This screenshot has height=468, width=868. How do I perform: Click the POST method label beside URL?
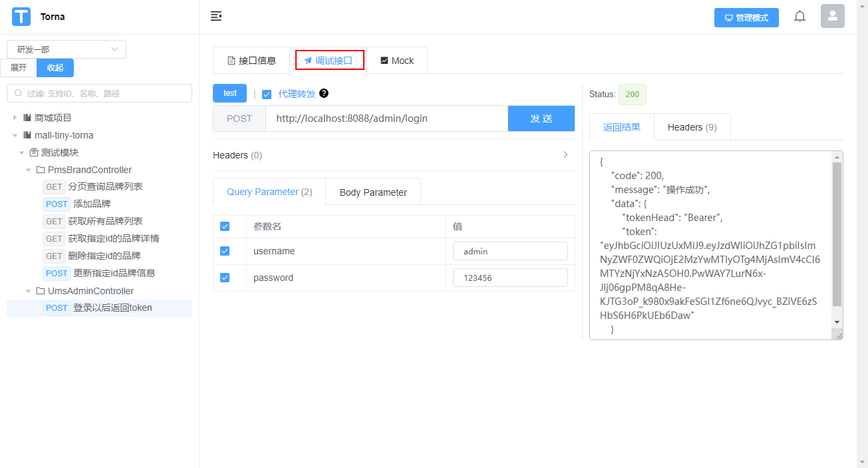pyautogui.click(x=239, y=118)
